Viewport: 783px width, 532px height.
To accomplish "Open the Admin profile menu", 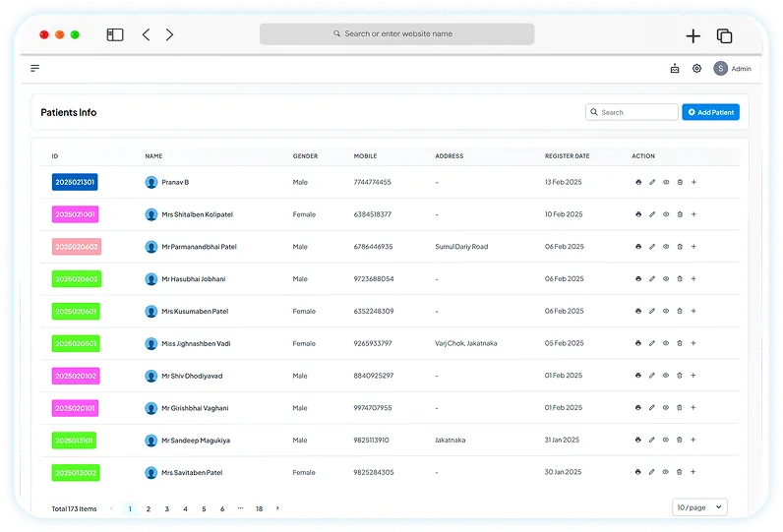I will click(732, 69).
